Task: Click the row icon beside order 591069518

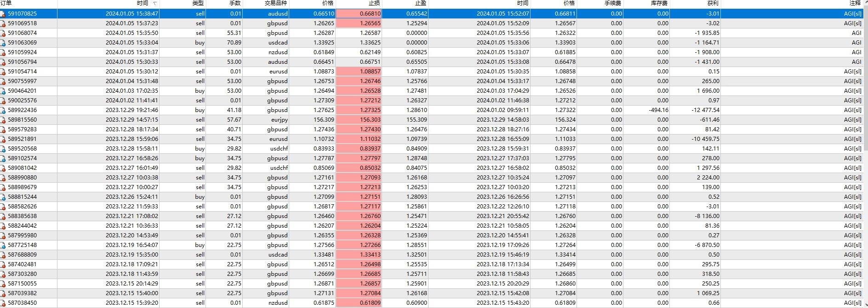Action: click(x=3, y=23)
